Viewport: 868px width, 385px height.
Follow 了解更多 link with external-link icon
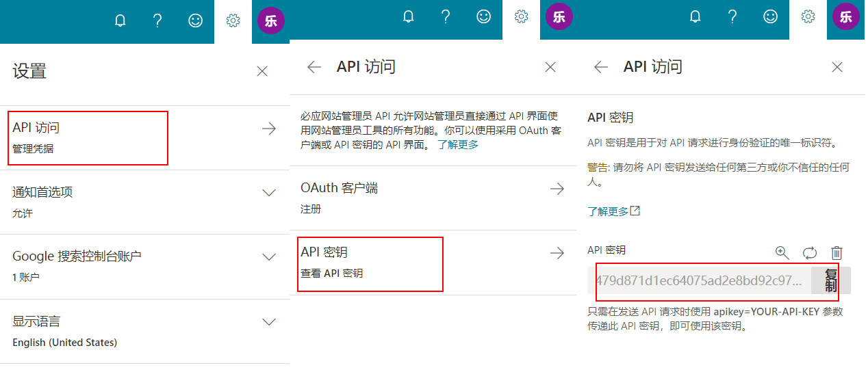coord(613,211)
